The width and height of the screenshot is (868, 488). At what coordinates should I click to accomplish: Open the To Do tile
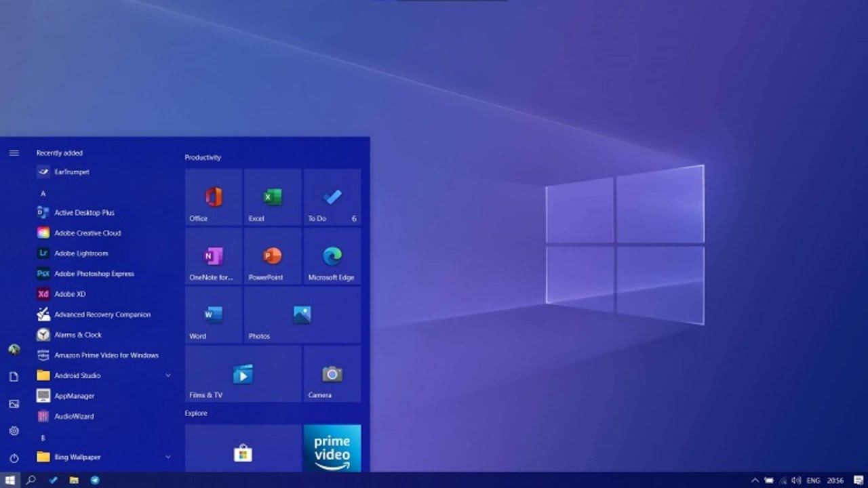tap(332, 197)
